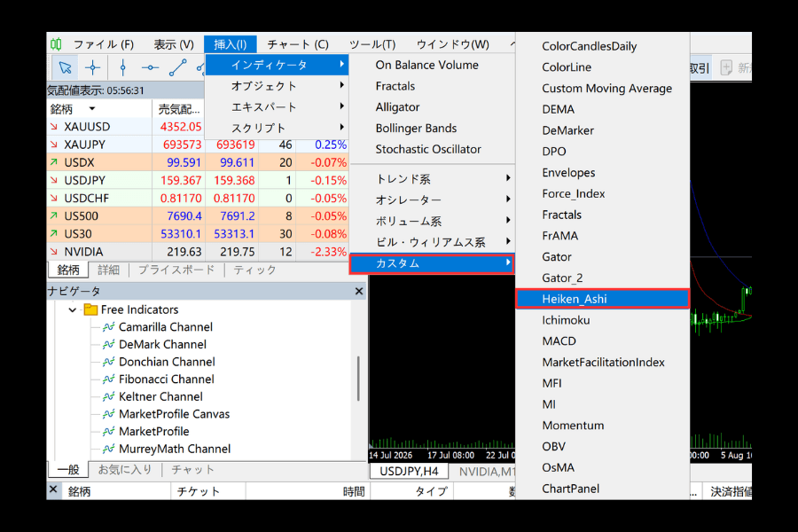
Task: Click the Free Indicators folder icon
Action: tap(90, 309)
